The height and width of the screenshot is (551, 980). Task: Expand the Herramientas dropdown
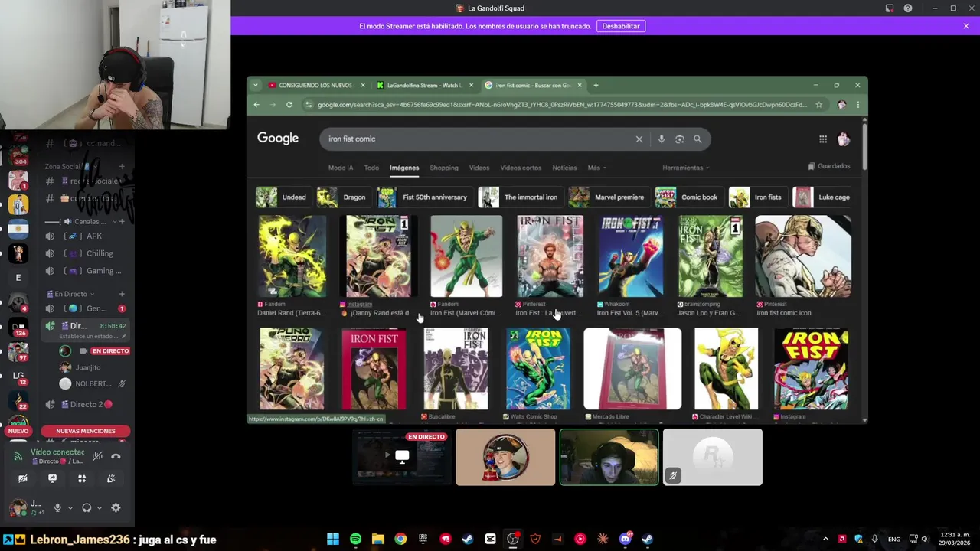click(x=685, y=168)
